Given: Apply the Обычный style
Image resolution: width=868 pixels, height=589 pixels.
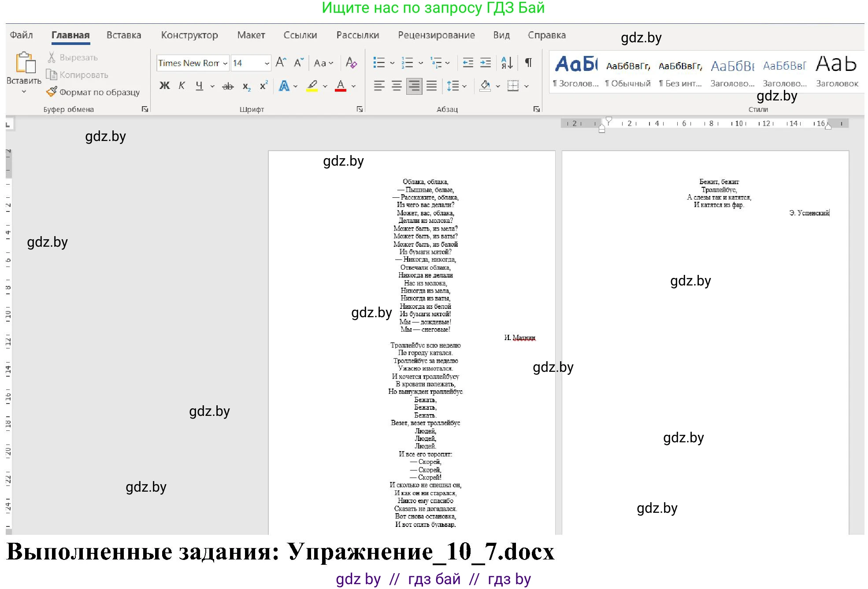Looking at the screenshot, I should [x=629, y=70].
